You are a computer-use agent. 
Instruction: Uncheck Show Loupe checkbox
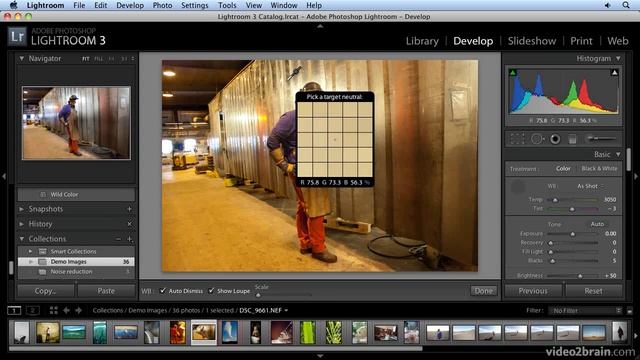pyautogui.click(x=211, y=291)
